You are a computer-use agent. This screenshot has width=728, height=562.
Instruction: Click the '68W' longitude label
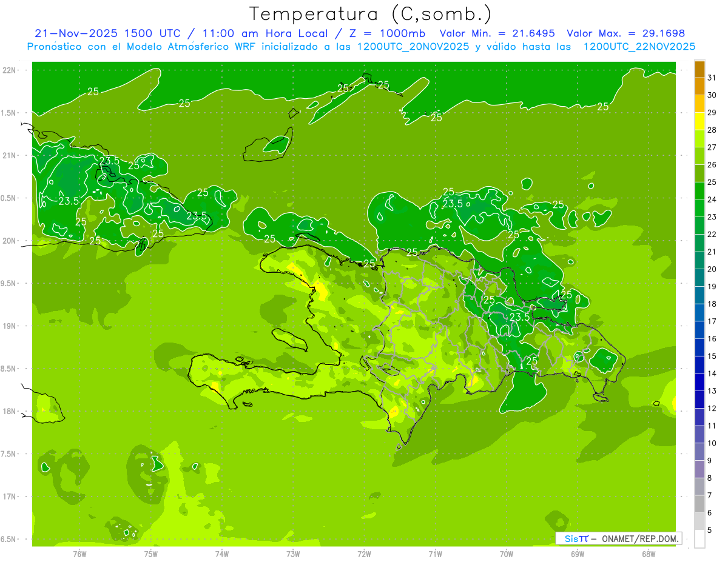pos(649,554)
